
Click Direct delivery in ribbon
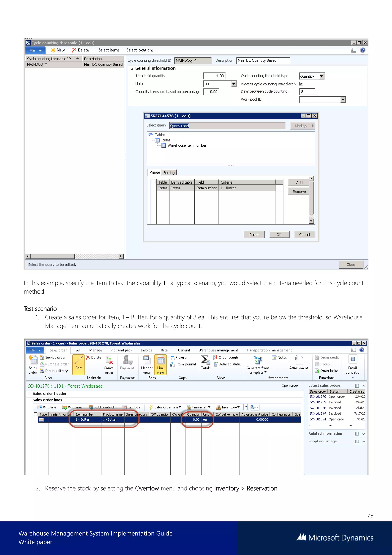pyautogui.click(x=54, y=371)
